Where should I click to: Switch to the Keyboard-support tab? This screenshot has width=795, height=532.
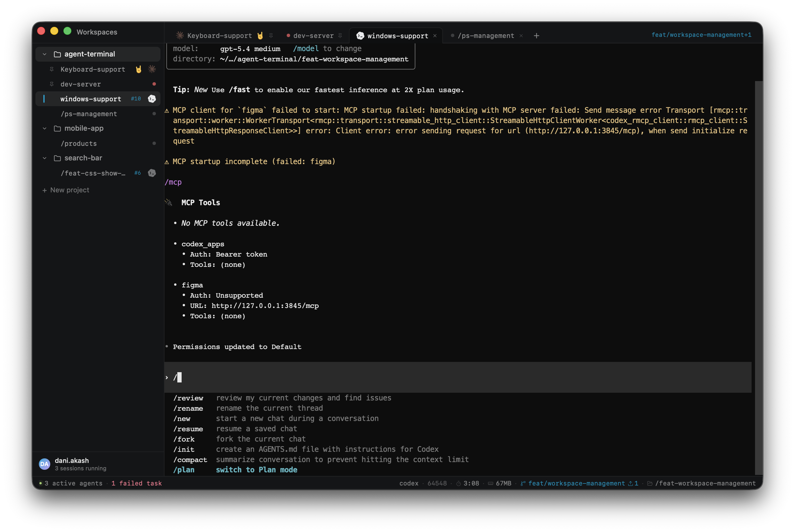(x=219, y=36)
